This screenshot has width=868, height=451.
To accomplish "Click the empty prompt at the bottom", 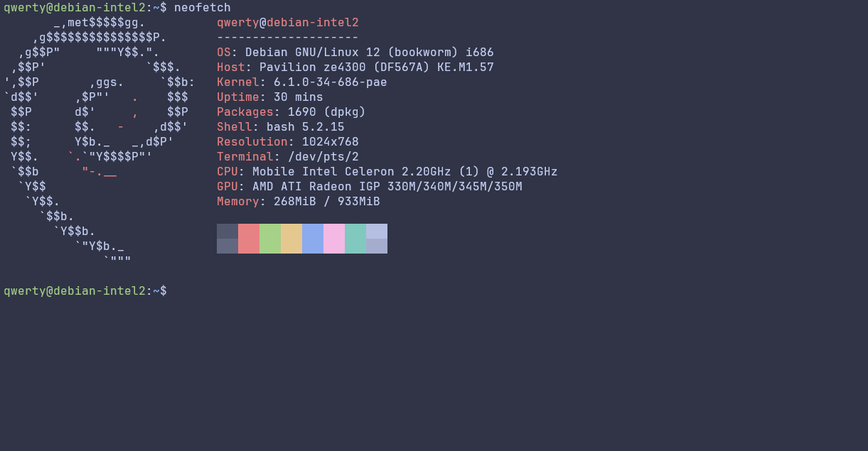I will pos(85,291).
